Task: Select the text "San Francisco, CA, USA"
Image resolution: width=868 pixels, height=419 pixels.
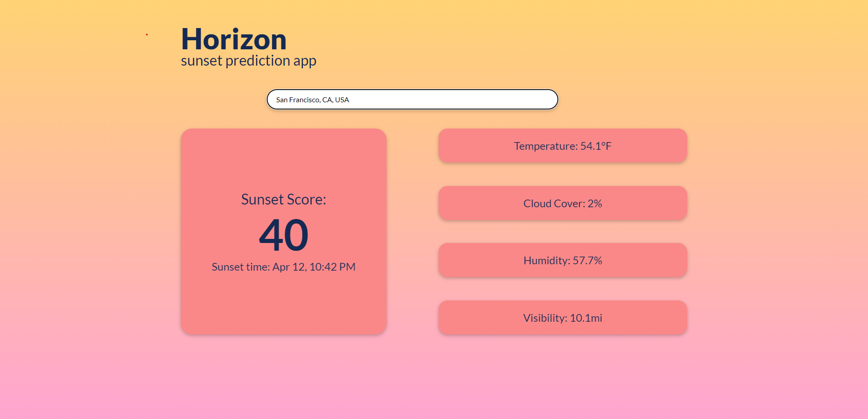Action: [312, 99]
